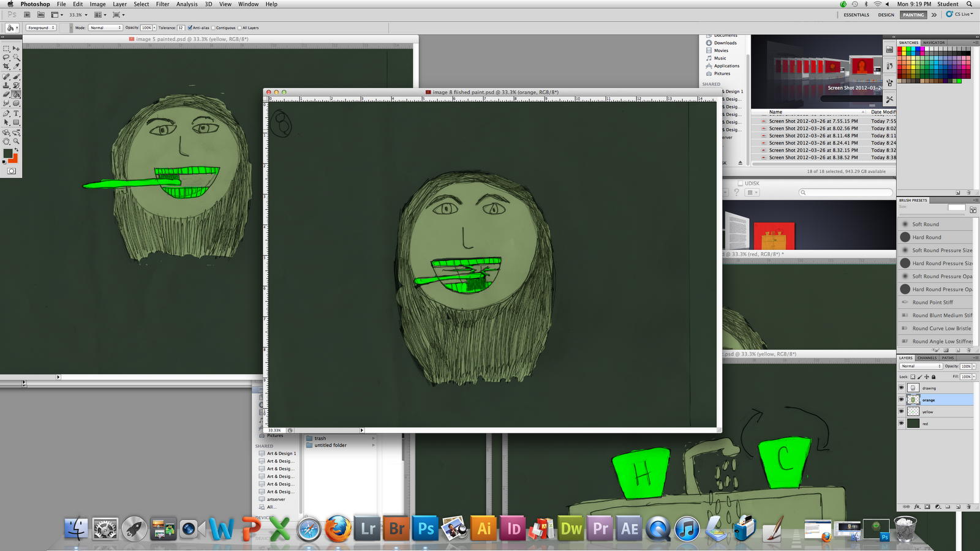Viewport: 980px width, 551px height.
Task: Open the Analysis menu
Action: point(187,4)
